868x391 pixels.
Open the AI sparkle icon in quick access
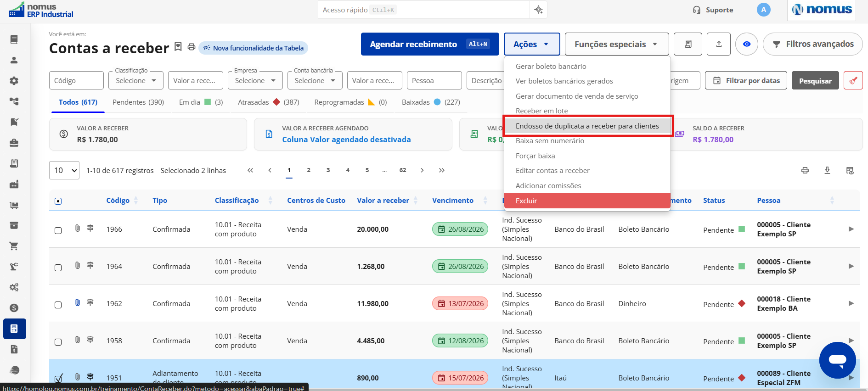(x=538, y=10)
